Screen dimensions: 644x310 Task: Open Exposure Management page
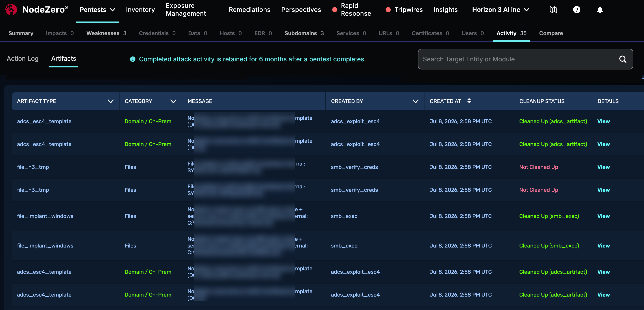pos(186,10)
